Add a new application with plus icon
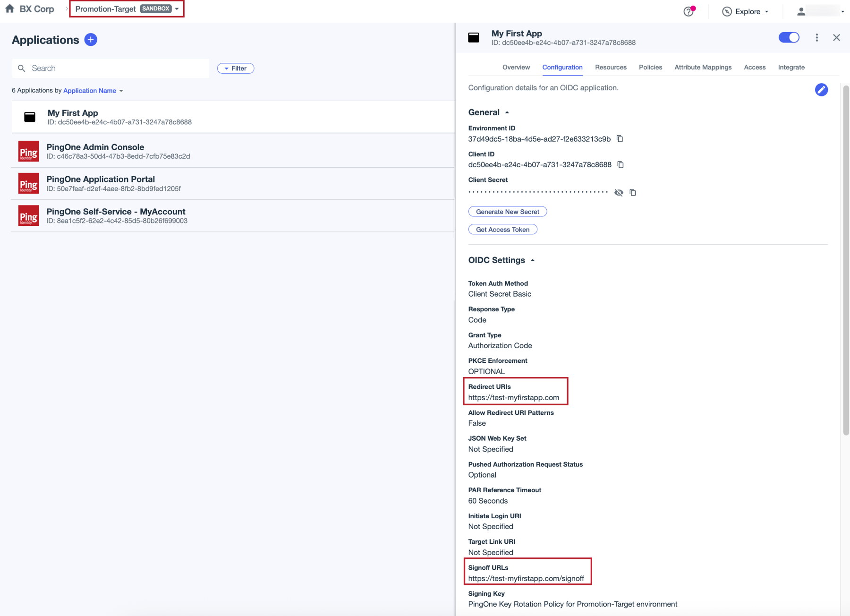 [91, 40]
